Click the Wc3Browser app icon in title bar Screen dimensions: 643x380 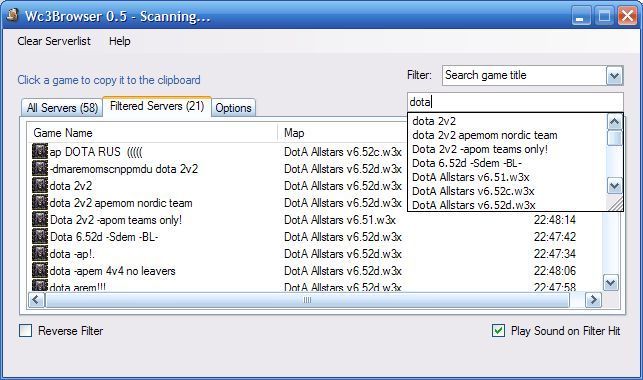tap(12, 15)
